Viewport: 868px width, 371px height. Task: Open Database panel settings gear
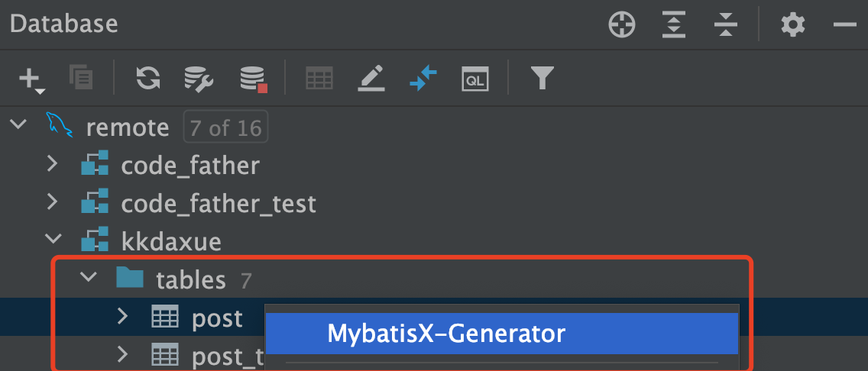click(792, 25)
